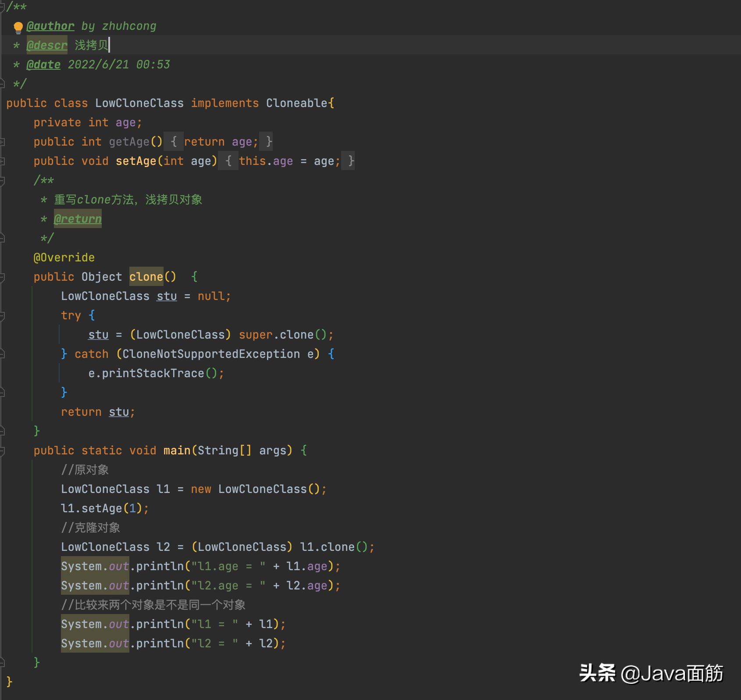The height and width of the screenshot is (700, 741).
Task: Click 'return stu;' statement
Action: pos(98,412)
